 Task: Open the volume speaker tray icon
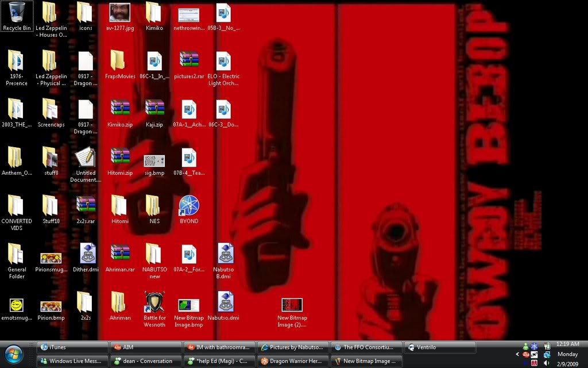547,363
